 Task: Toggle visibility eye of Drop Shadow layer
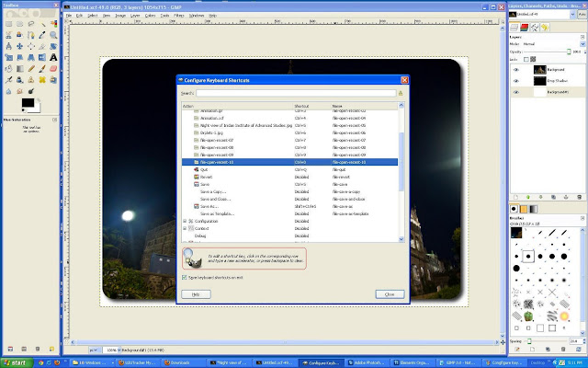[x=516, y=81]
